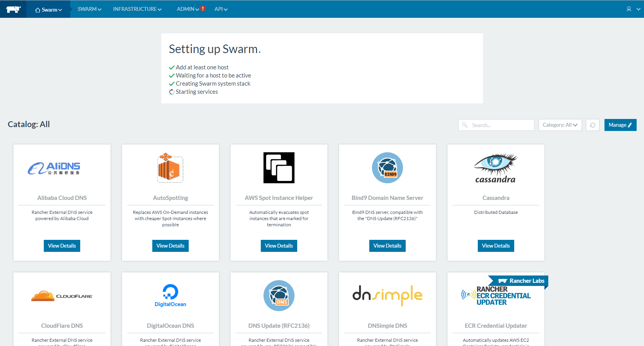Image resolution: width=644 pixels, height=346 pixels.
Task: Click the Manage button
Action: click(620, 125)
